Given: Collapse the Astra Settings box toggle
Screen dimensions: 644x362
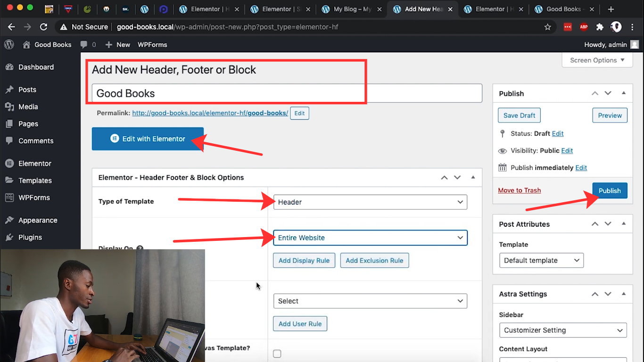Looking at the screenshot, I should pos(624,294).
